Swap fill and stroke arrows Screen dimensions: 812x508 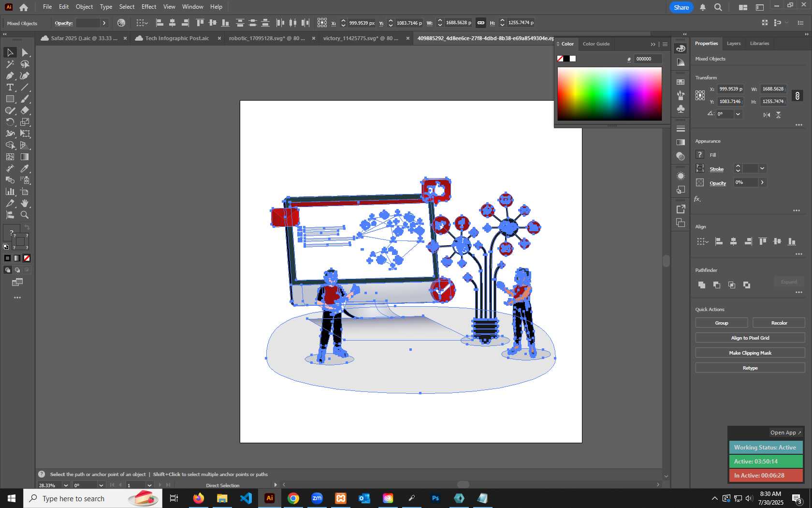pos(27,227)
